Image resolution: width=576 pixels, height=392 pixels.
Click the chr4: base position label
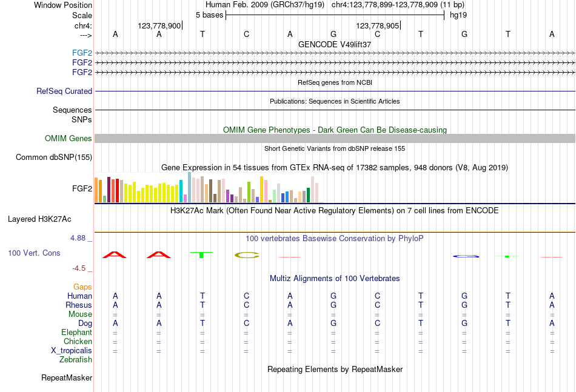click(x=83, y=25)
